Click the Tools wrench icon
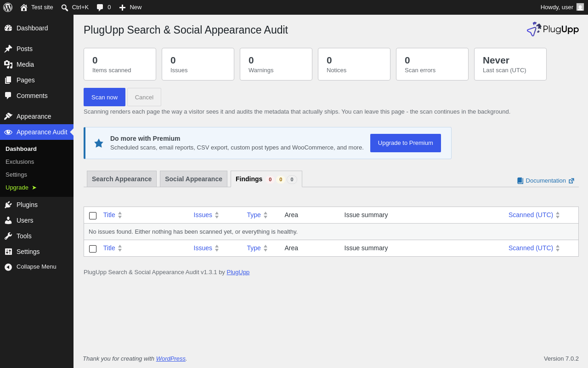The image size is (588, 368). (x=8, y=236)
